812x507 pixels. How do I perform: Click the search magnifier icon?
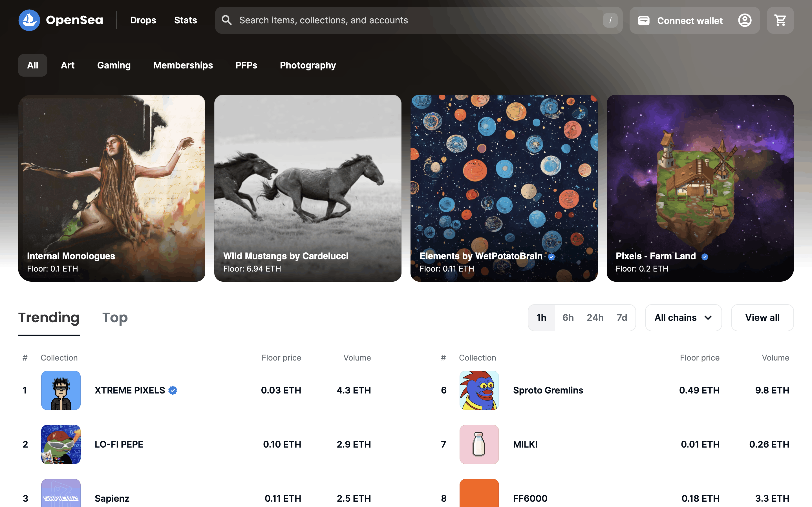point(227,20)
